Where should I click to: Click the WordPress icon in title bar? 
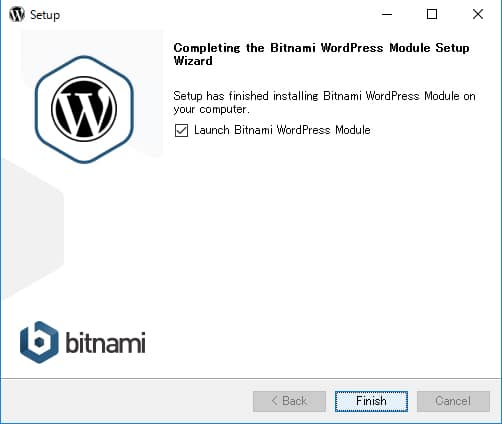pos(17,14)
